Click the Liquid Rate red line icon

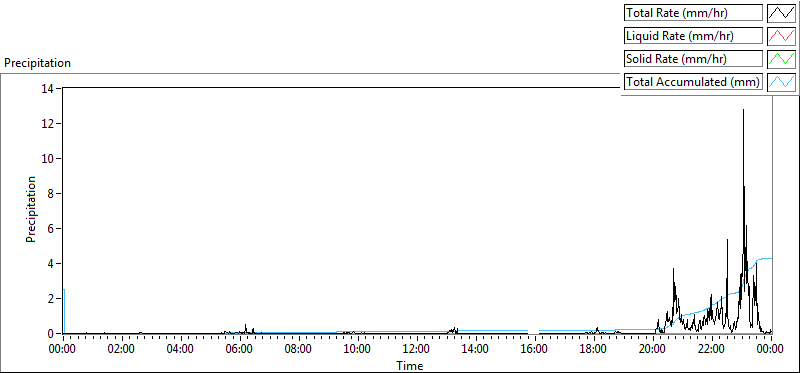pyautogui.click(x=781, y=36)
